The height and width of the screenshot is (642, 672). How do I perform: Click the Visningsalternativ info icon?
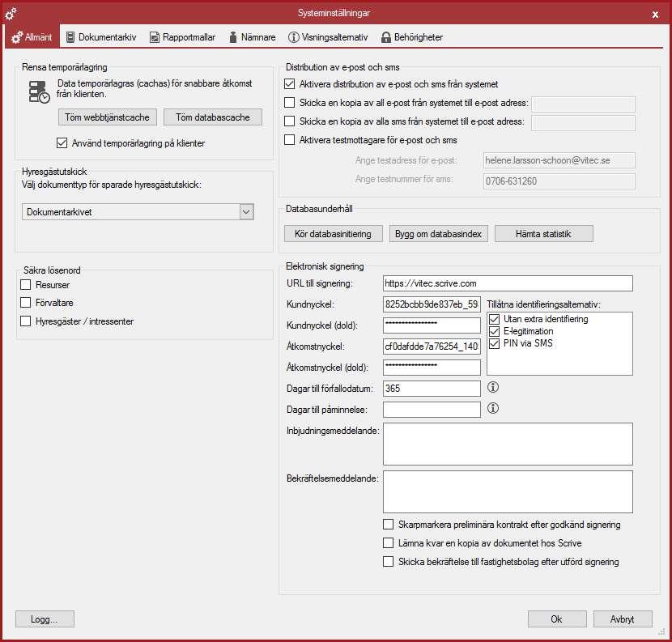click(294, 37)
